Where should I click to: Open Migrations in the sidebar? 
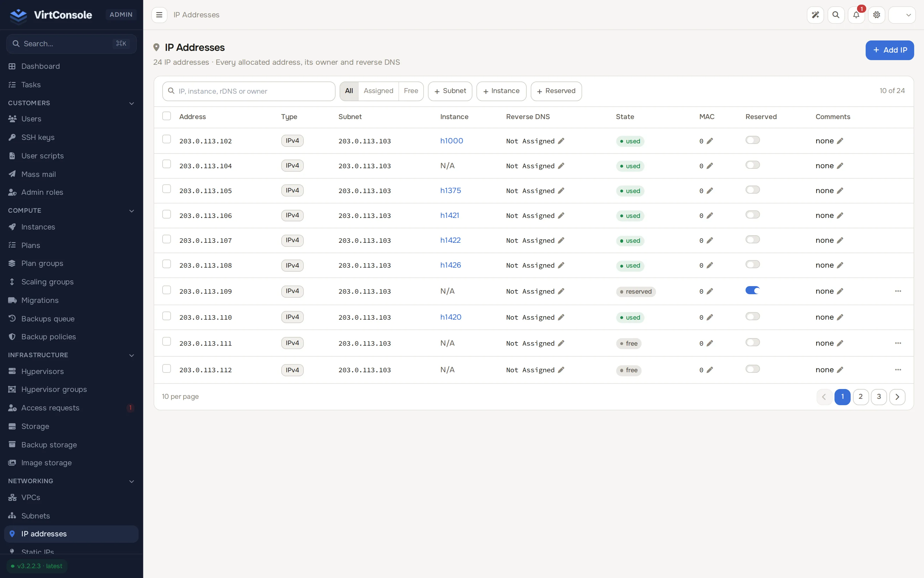(71, 301)
